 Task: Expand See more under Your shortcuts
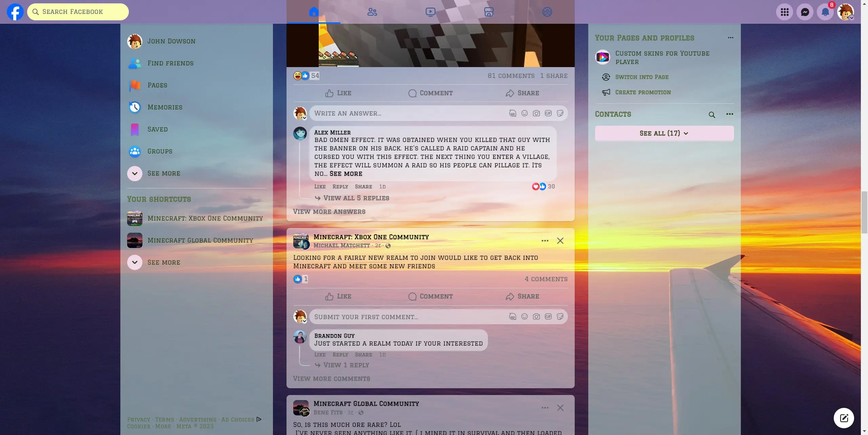click(197, 263)
